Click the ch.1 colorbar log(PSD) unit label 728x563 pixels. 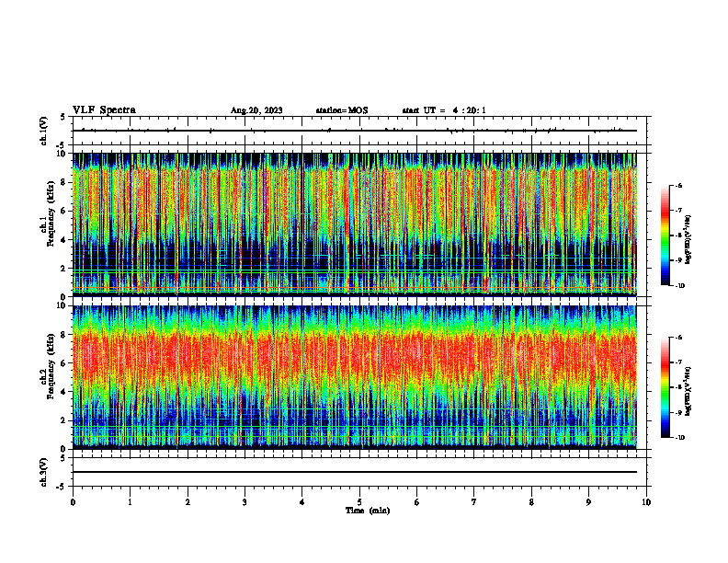pos(688,239)
